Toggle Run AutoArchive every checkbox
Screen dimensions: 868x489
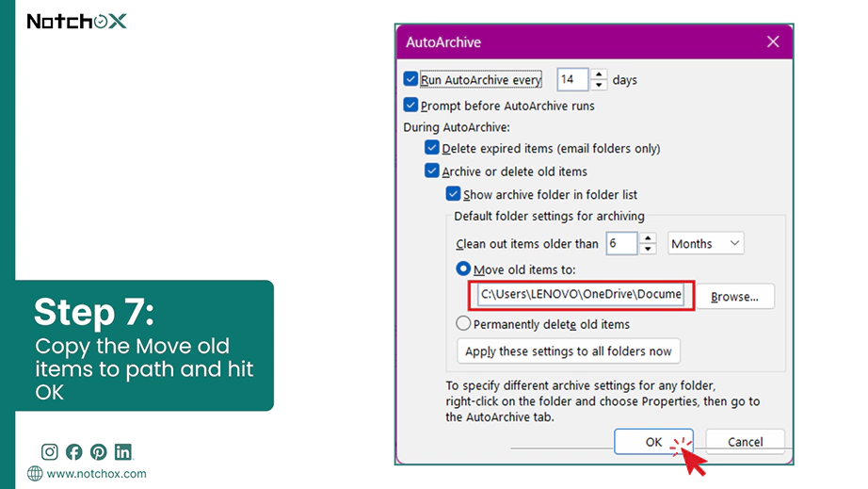click(x=410, y=79)
